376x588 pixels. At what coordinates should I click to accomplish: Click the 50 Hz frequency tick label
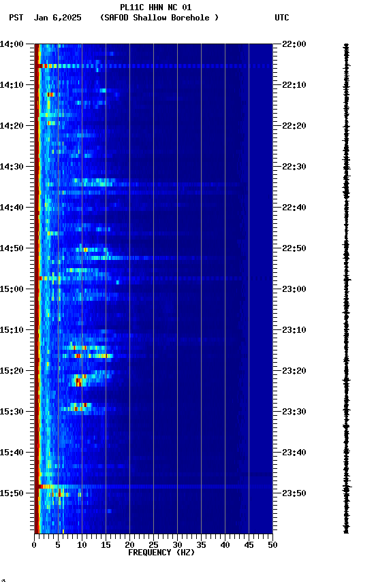(x=272, y=545)
